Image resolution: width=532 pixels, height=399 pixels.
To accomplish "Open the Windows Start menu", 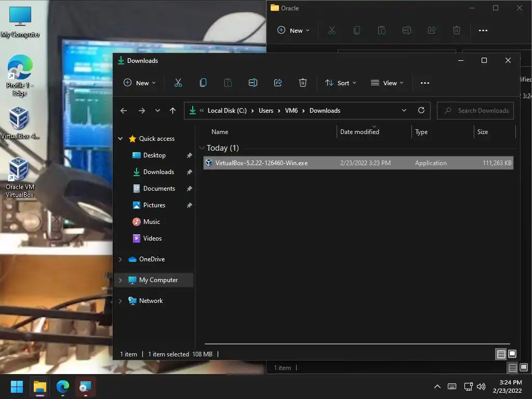I will click(17, 387).
